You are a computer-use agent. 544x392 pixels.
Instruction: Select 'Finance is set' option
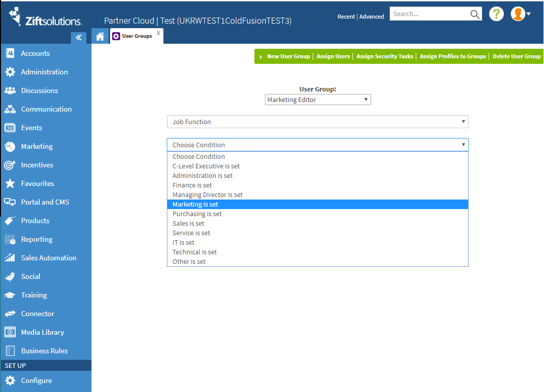[318, 185]
